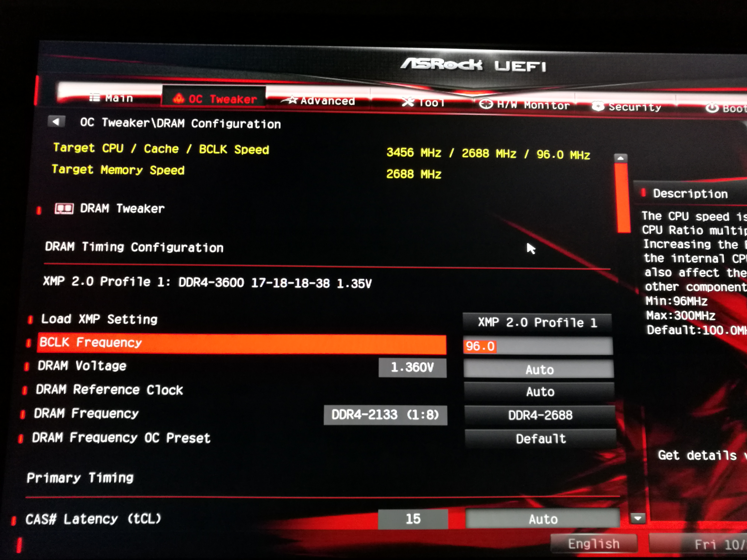This screenshot has height=560, width=747.
Task: Click the OC Tweaker flame icon
Action: point(178,98)
